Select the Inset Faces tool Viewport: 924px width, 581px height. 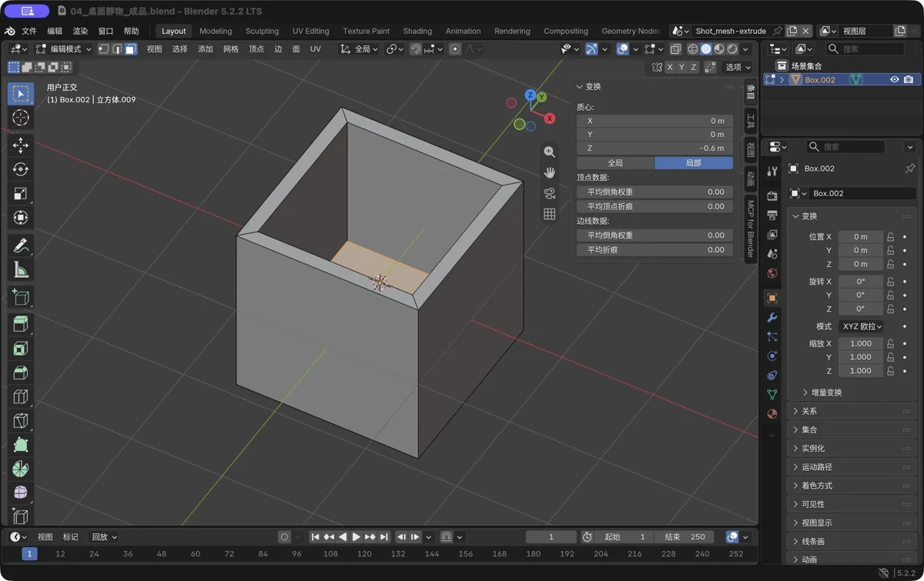21,349
